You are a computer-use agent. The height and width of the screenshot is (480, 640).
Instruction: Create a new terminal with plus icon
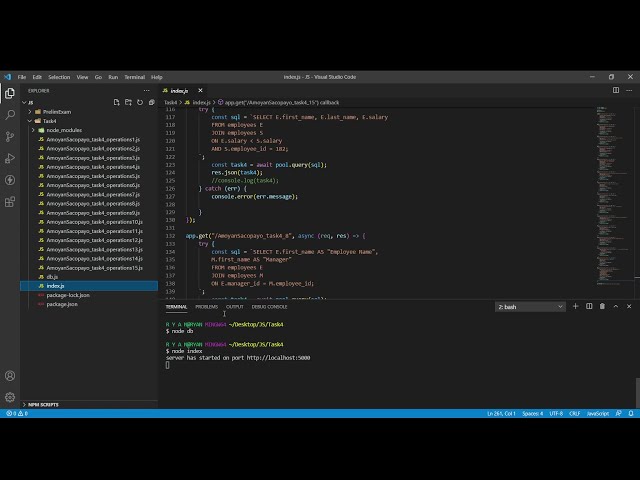pos(576,306)
